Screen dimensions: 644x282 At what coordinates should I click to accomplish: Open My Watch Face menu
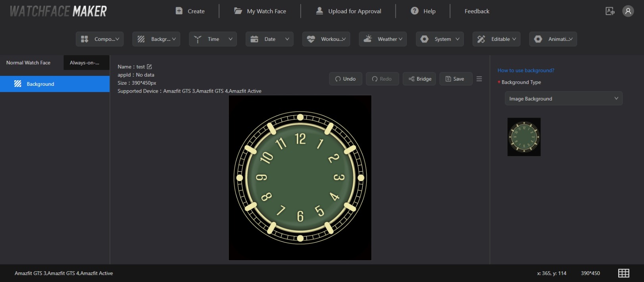[260, 11]
